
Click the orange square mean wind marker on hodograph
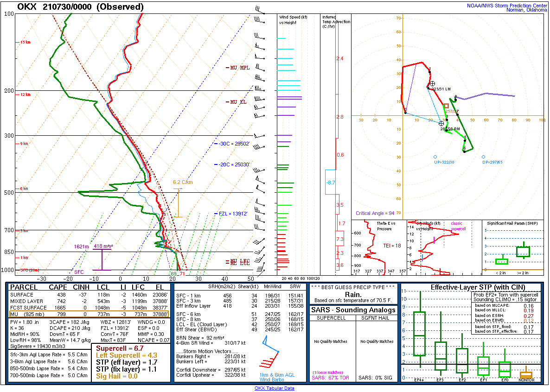coord(446,106)
